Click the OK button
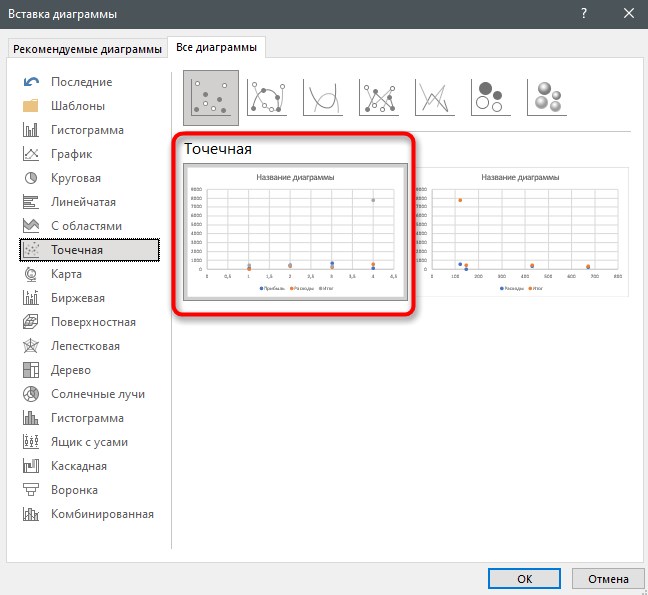Image resolution: width=648 pixels, height=595 pixels. tap(524, 578)
